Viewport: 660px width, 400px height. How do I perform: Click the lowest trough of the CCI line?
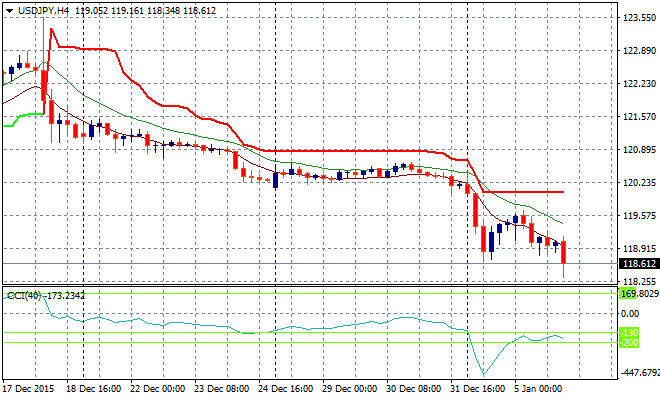tap(483, 374)
